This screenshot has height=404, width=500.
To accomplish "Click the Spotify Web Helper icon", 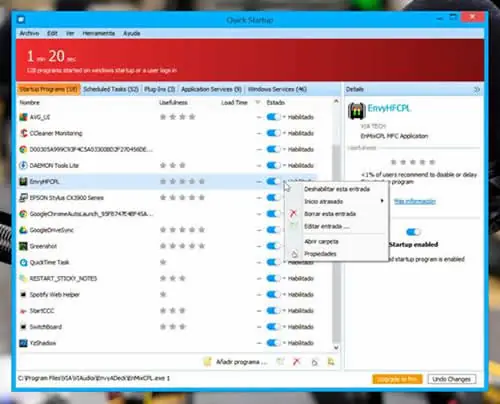I will 23,295.
